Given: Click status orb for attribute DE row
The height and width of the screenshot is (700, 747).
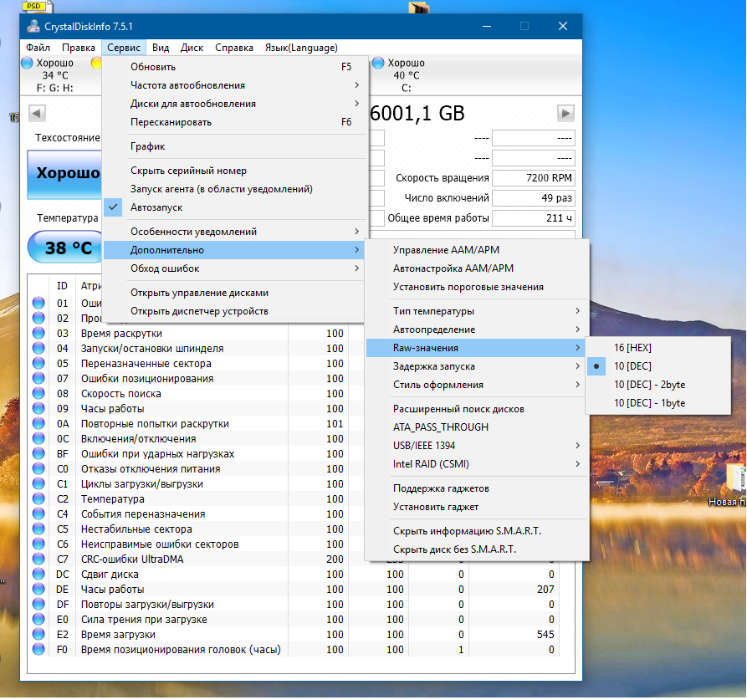Looking at the screenshot, I should click(x=38, y=590).
